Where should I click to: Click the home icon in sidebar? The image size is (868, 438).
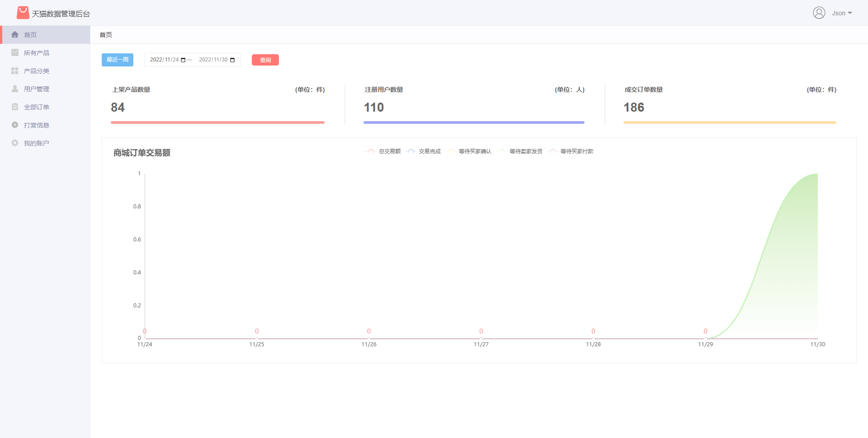(x=15, y=34)
